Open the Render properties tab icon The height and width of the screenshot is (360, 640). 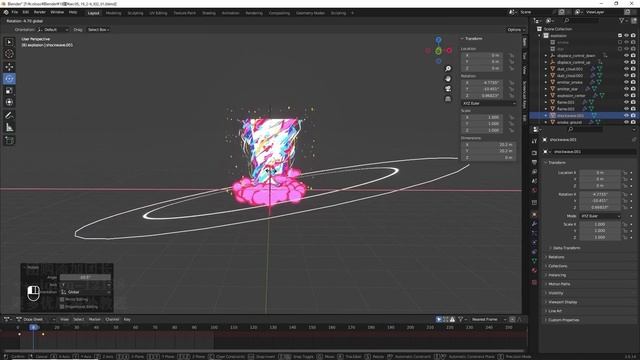[534, 153]
